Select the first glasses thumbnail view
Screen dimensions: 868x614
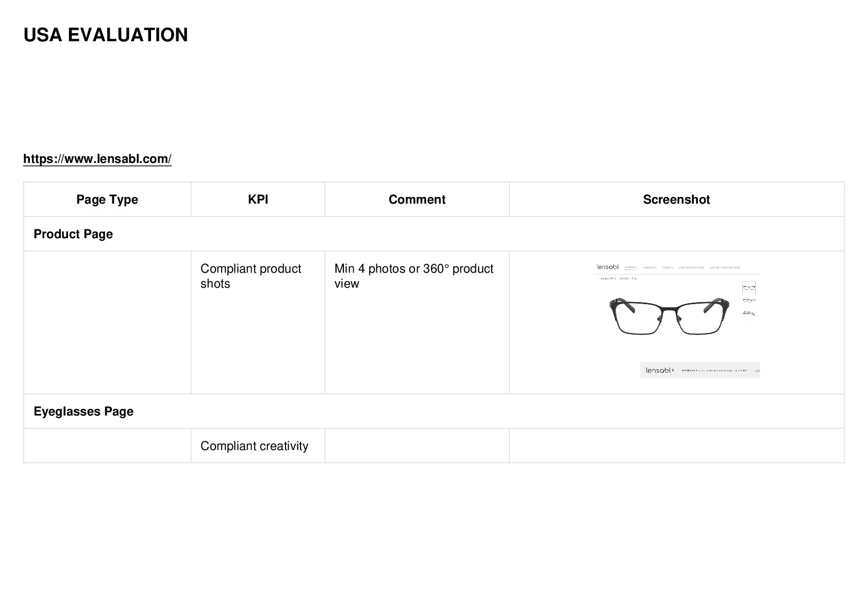(749, 288)
